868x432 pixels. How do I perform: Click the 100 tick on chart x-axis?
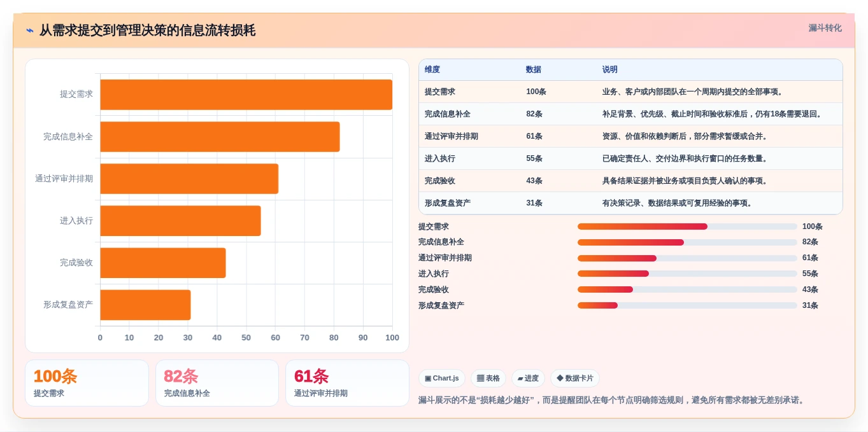point(392,338)
